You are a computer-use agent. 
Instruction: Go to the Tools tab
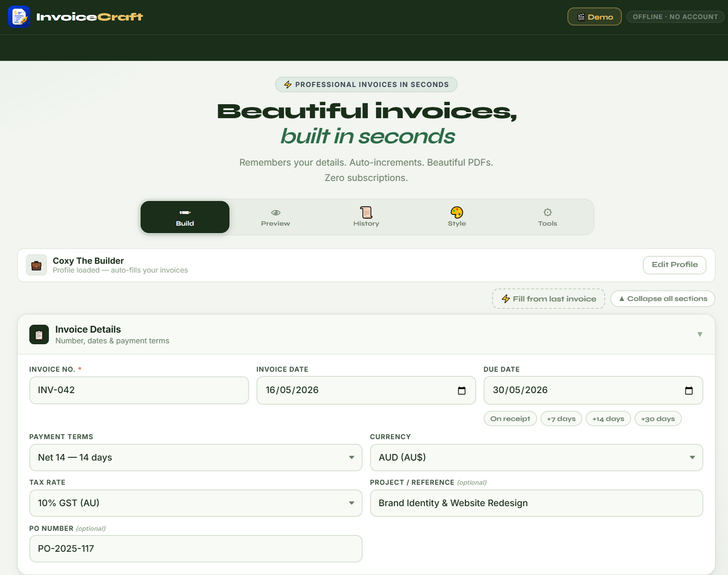pos(548,217)
